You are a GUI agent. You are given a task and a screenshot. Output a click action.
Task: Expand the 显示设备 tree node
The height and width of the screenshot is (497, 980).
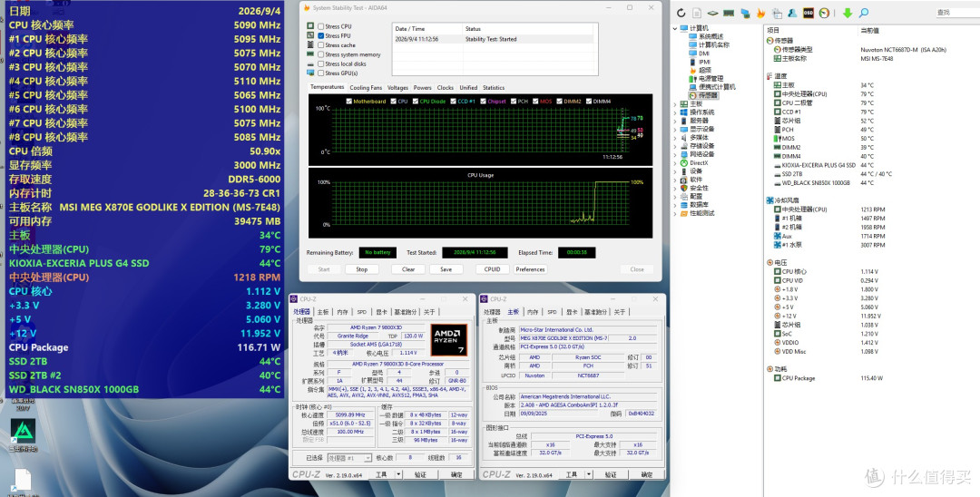click(x=675, y=130)
